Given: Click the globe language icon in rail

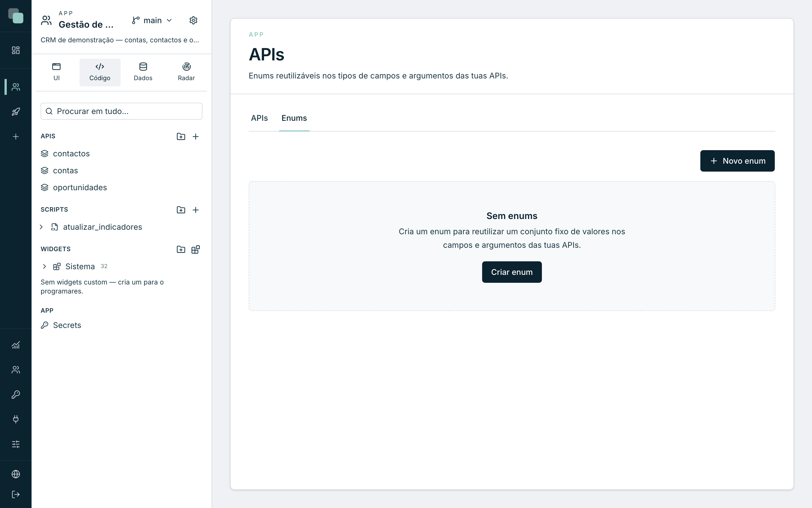Looking at the screenshot, I should [16, 474].
